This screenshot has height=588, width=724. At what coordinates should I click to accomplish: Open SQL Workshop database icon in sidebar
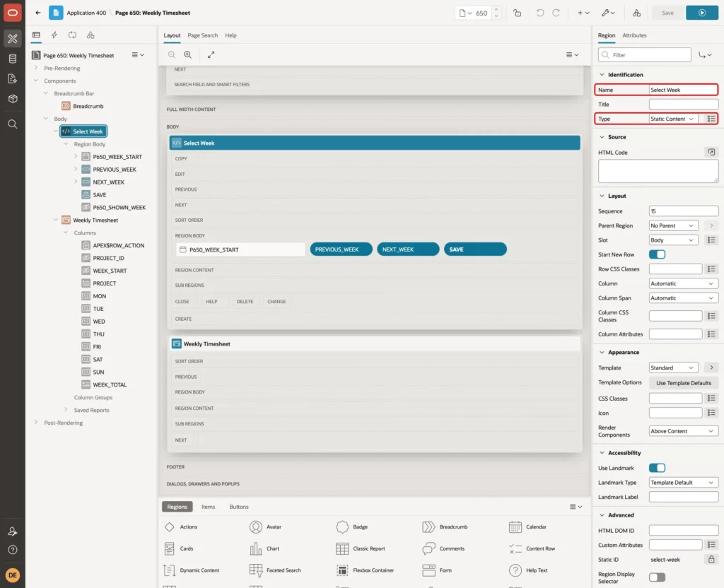point(13,59)
